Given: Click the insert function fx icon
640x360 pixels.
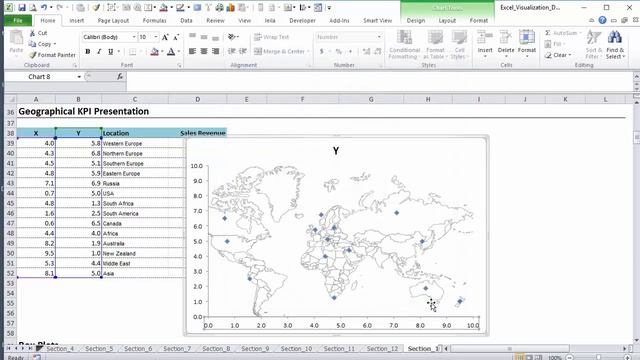Looking at the screenshot, I should (120, 76).
